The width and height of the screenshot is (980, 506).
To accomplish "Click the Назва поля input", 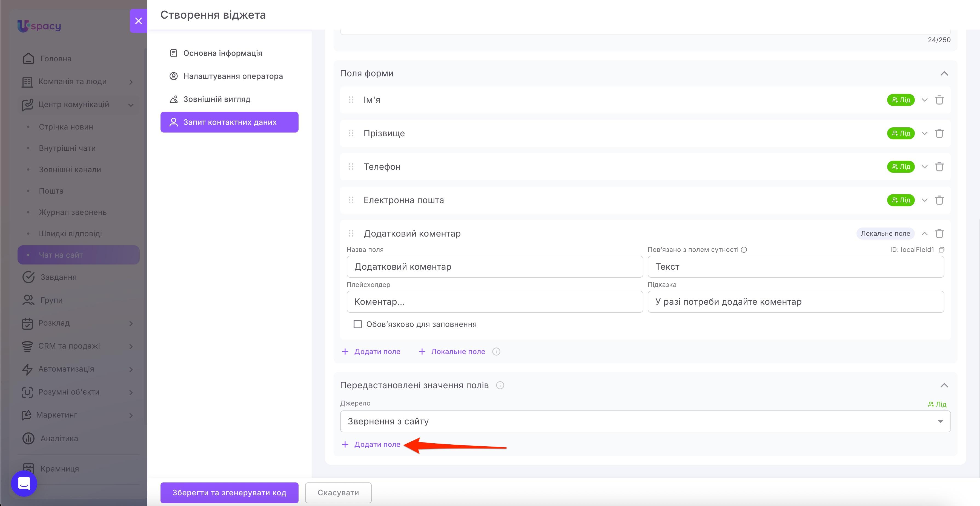I will (x=495, y=267).
